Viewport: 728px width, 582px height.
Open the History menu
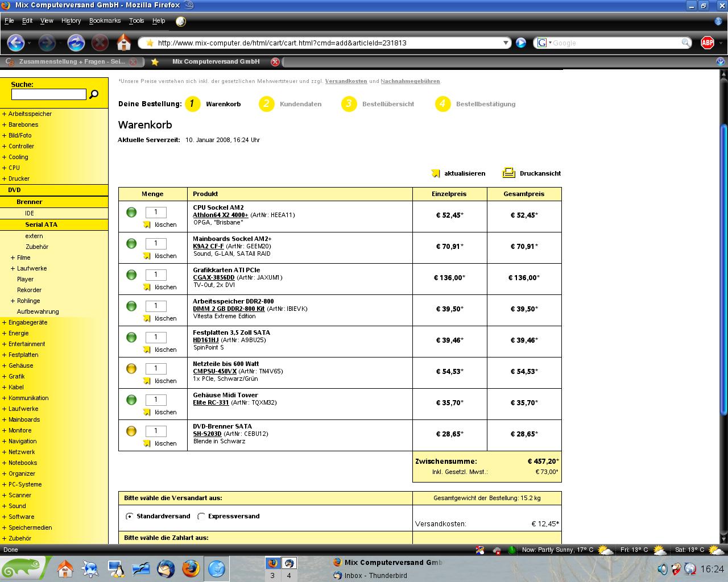[x=71, y=20]
